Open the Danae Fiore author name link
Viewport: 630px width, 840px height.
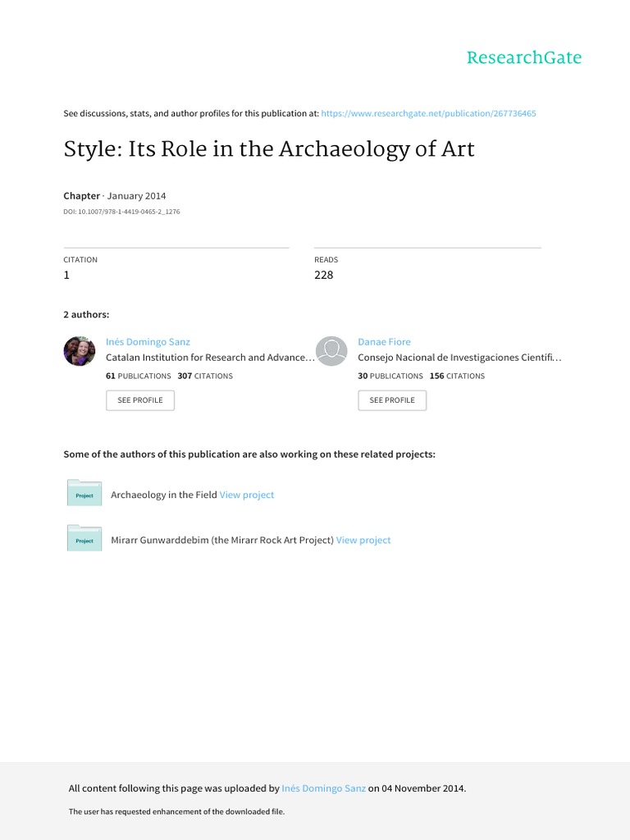tap(384, 341)
